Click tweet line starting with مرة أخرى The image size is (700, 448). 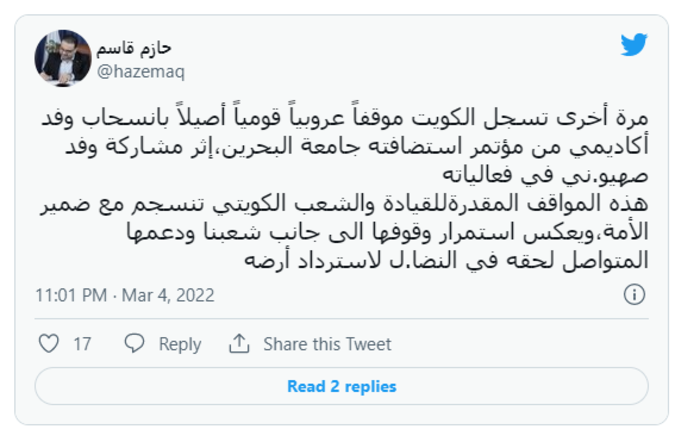(345, 117)
